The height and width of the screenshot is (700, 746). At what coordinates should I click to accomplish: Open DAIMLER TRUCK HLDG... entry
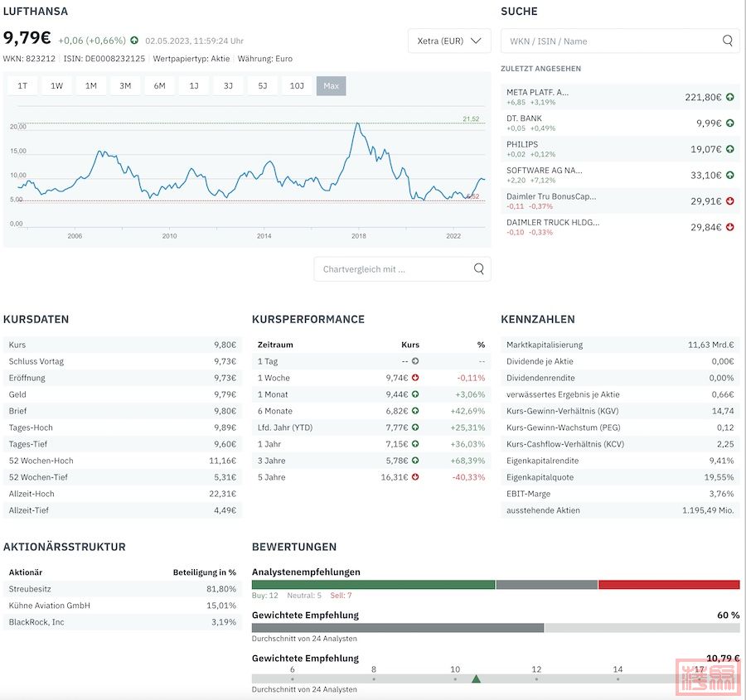coord(620,227)
